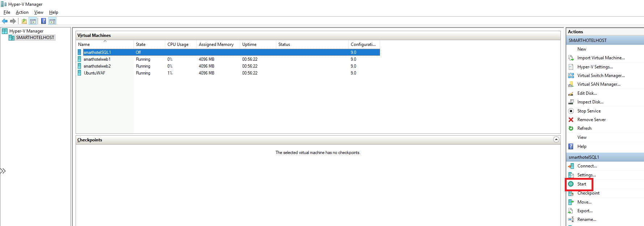This screenshot has height=226, width=644.
Task: Sort by the State column header
Action: click(149, 44)
